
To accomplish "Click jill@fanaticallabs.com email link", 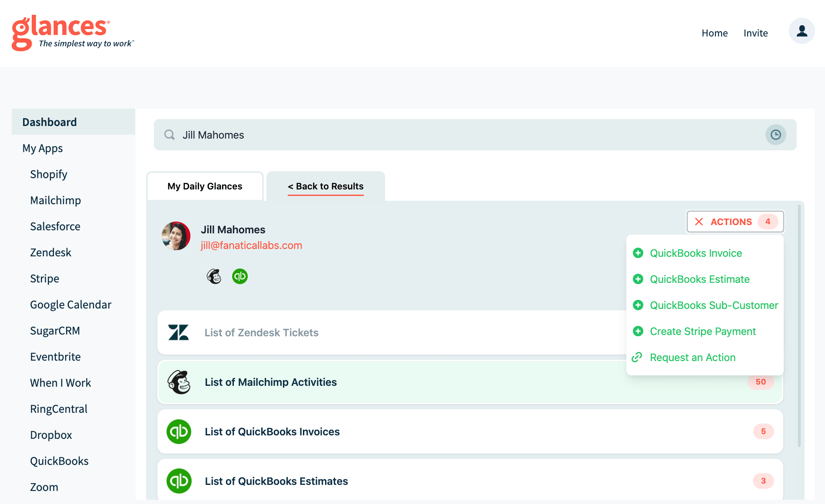I will coord(251,245).
